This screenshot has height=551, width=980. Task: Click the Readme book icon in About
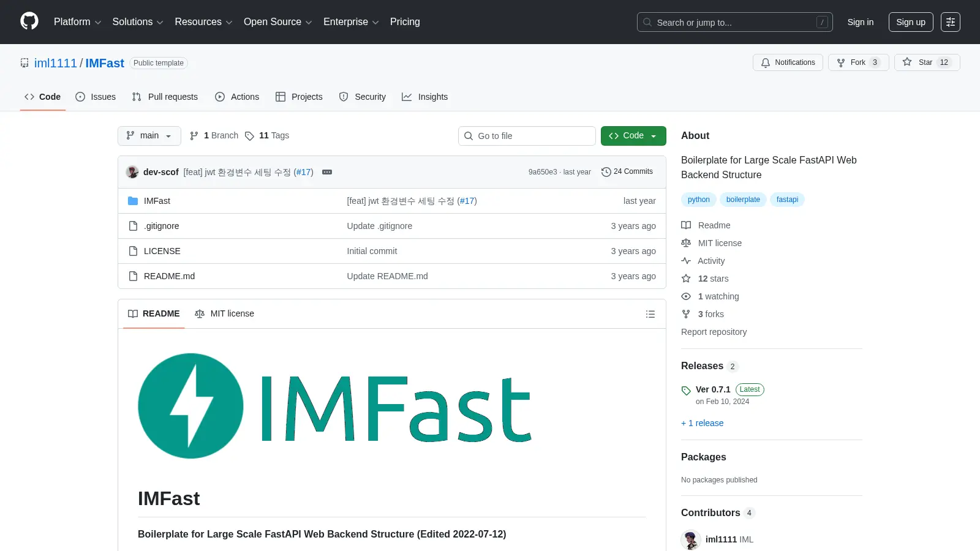click(686, 225)
